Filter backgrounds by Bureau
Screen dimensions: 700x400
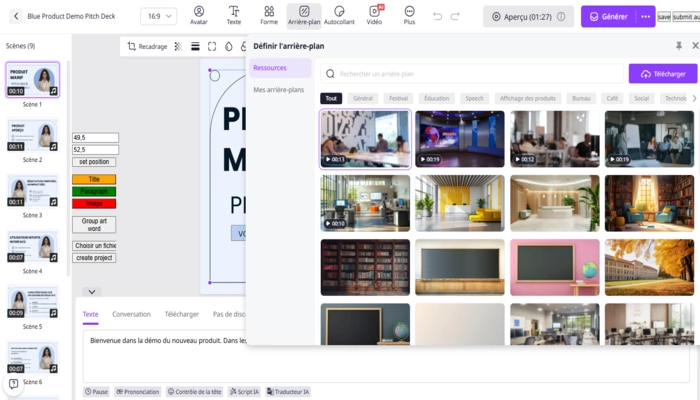pyautogui.click(x=581, y=98)
